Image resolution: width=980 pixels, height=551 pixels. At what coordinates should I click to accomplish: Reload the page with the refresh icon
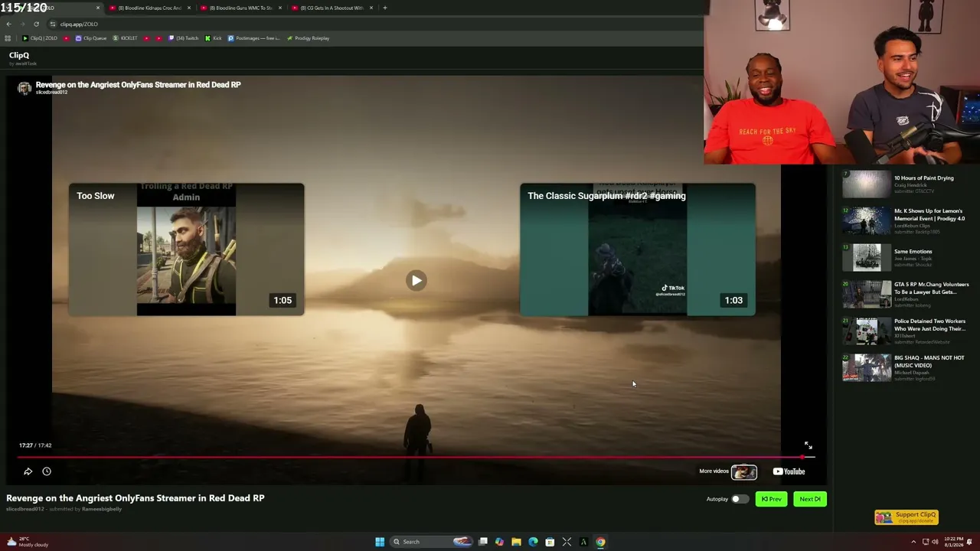(36, 24)
